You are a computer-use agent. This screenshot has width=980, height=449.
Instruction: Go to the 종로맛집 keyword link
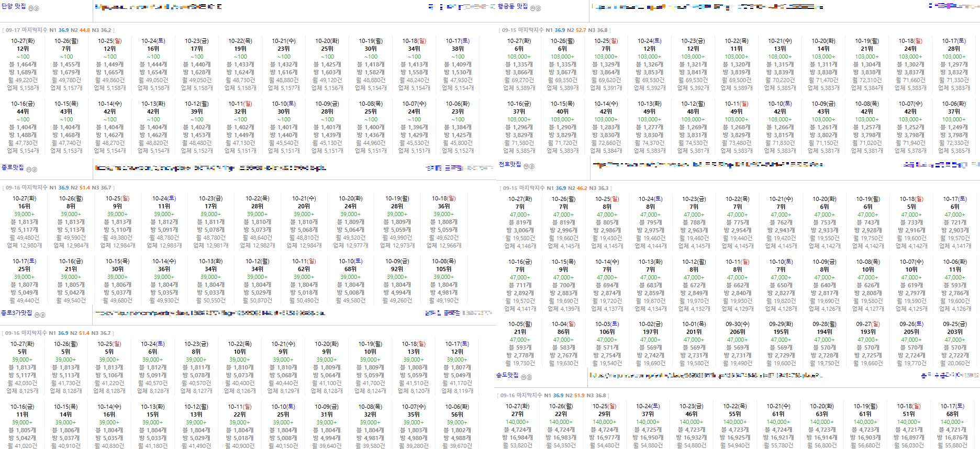pos(13,167)
